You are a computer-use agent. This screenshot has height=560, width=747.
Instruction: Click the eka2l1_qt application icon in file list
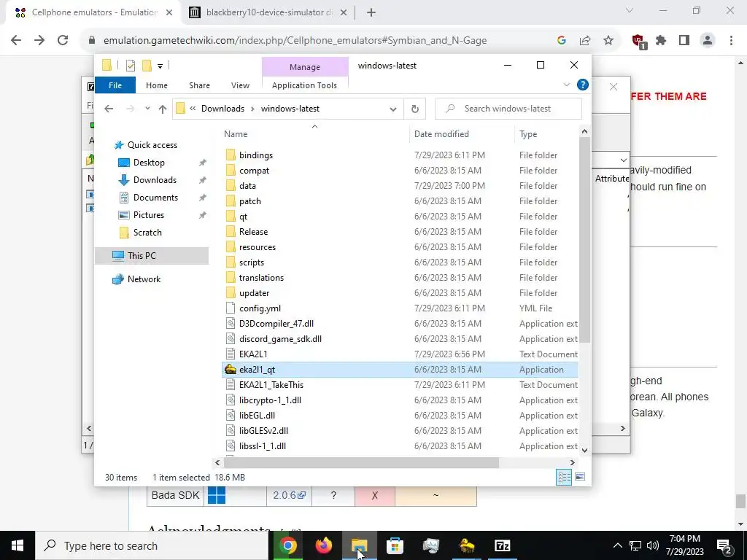[231, 370]
